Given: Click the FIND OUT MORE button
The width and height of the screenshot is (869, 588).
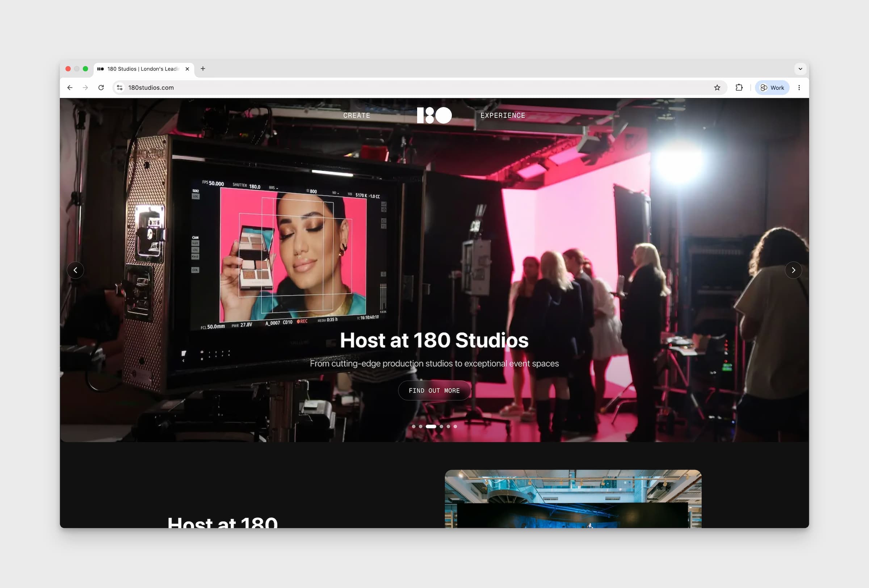Looking at the screenshot, I should coord(434,390).
